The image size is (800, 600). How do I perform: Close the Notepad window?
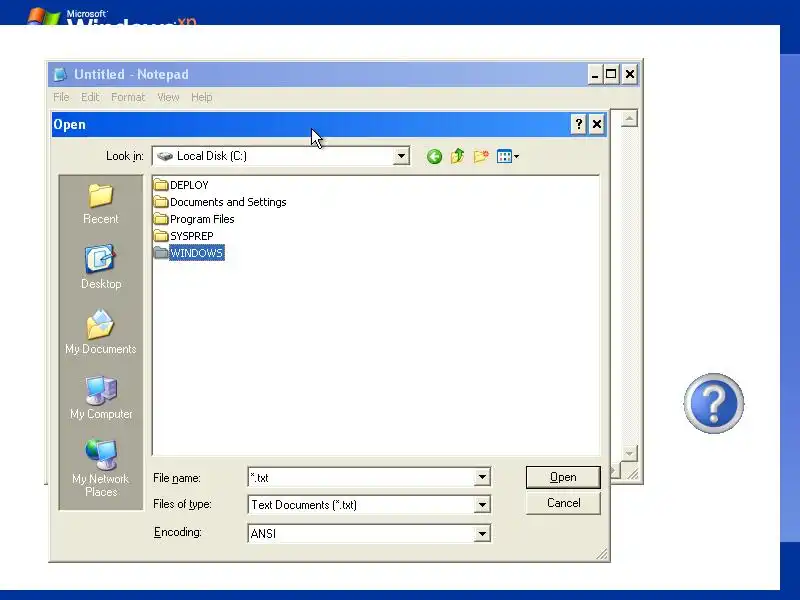(630, 74)
